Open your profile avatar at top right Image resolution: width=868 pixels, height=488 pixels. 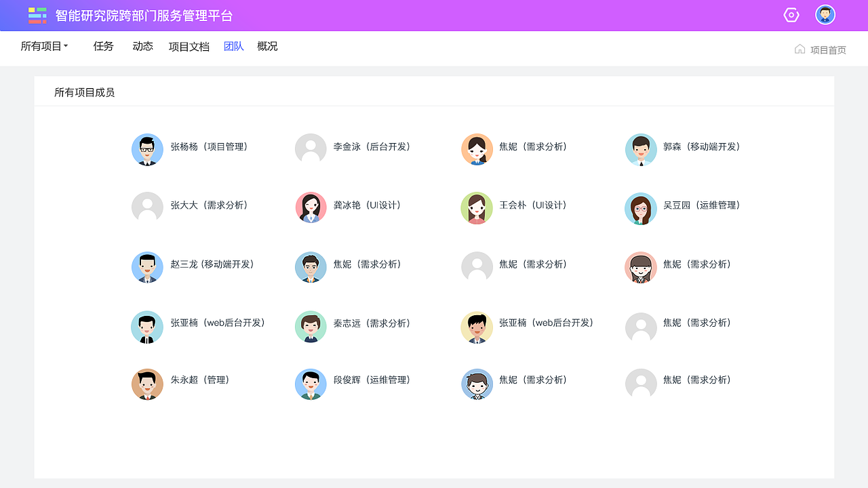pos(825,14)
